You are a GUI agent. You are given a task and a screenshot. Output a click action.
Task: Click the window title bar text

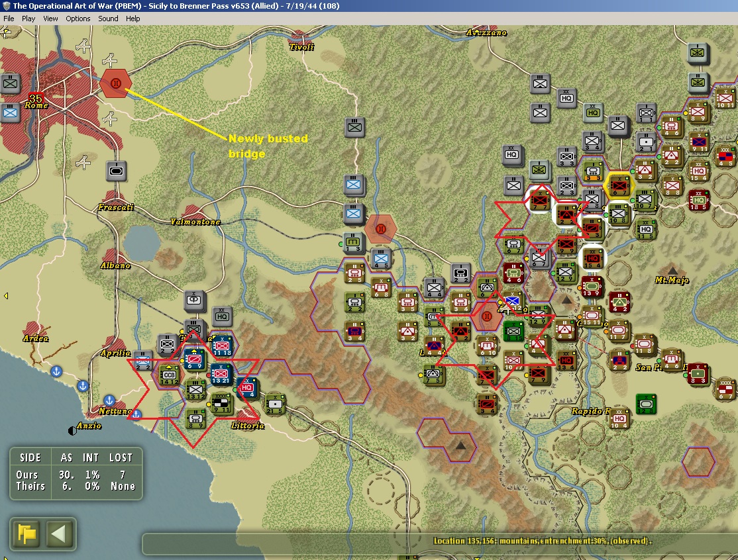point(176,6)
